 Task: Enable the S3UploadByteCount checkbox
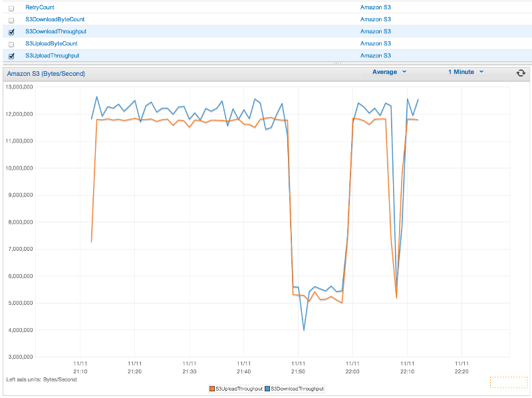(11, 43)
